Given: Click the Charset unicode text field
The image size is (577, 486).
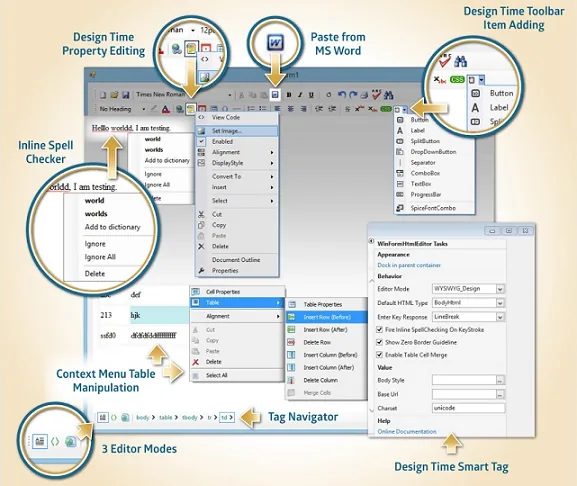Looking at the screenshot, I should 468,408.
